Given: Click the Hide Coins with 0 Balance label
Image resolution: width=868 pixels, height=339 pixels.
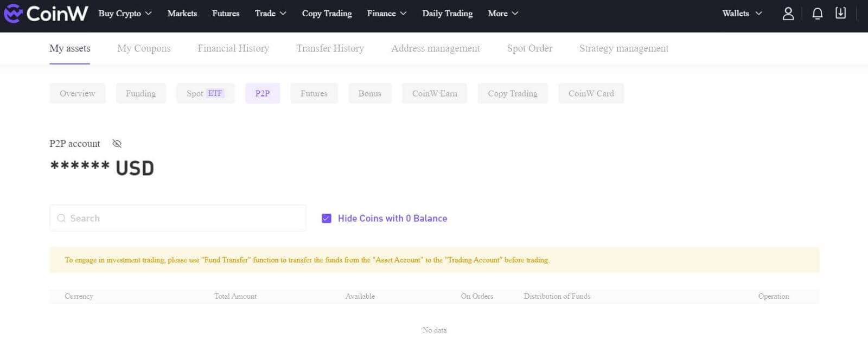Looking at the screenshot, I should click(x=393, y=219).
